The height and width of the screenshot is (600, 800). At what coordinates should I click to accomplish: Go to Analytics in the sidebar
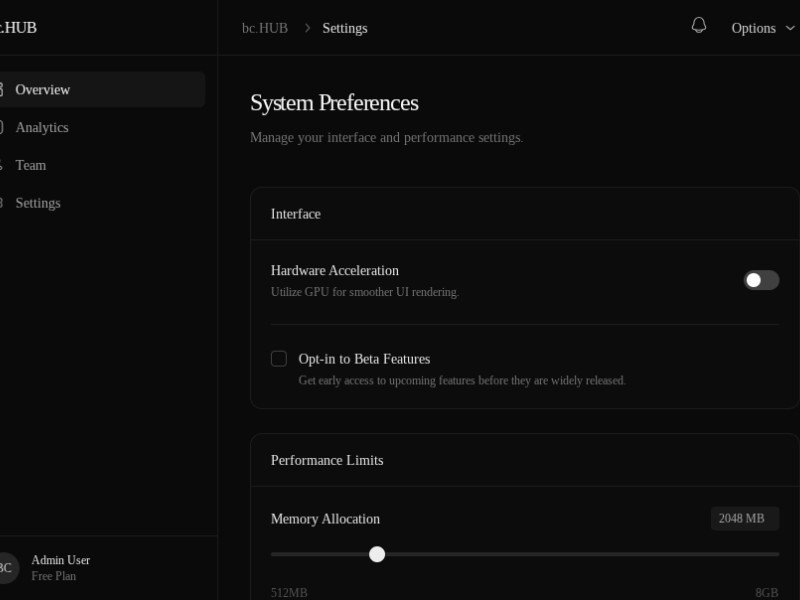42,127
